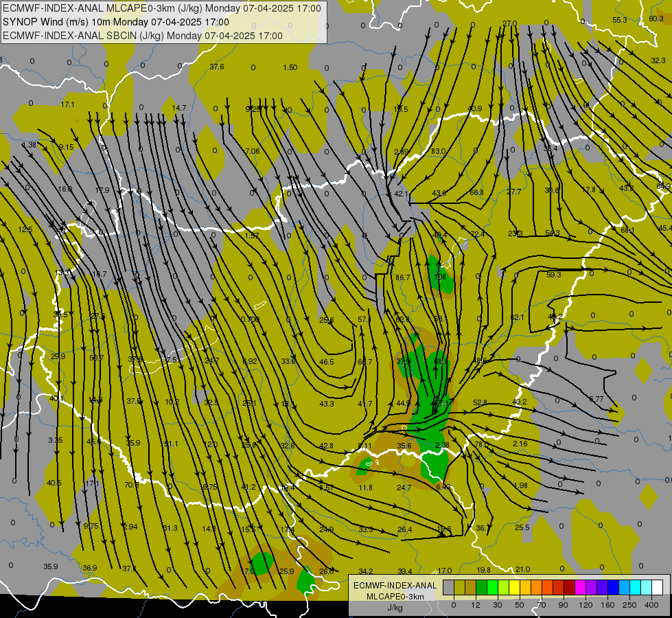Click the '0.77' map value

tap(596, 399)
